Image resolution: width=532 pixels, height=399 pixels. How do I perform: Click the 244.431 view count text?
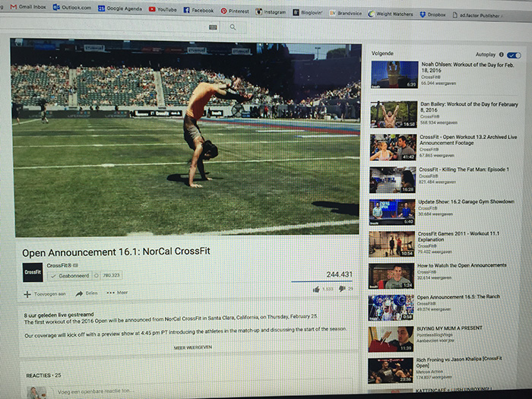(339, 274)
